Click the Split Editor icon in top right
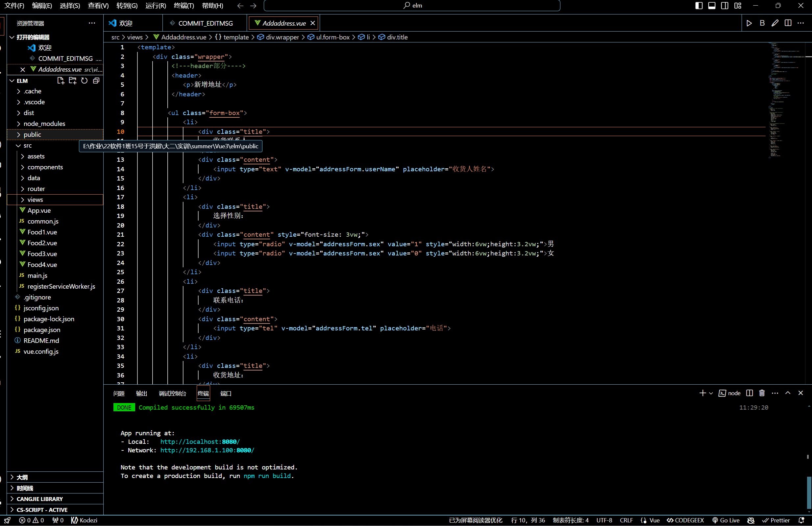 788,23
